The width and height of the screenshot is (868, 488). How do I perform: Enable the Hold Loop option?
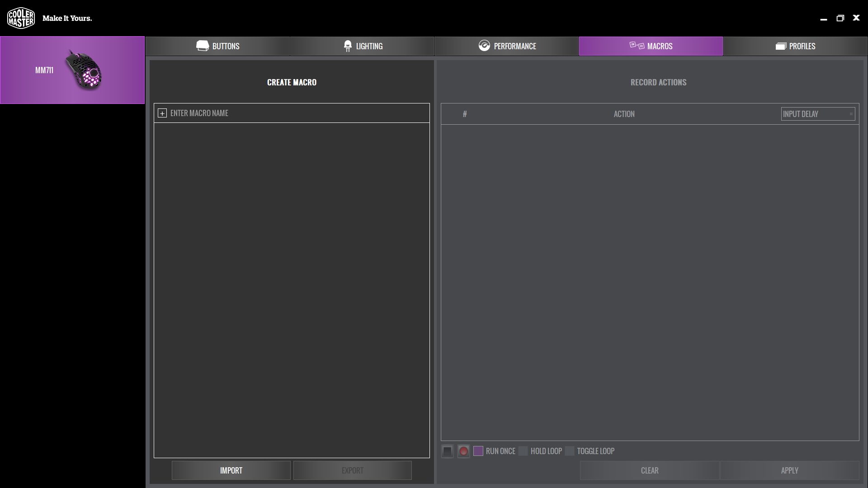click(x=523, y=451)
